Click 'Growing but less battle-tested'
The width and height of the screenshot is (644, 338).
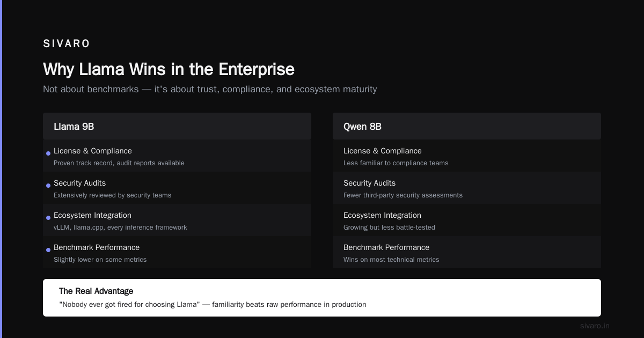pyautogui.click(x=389, y=227)
